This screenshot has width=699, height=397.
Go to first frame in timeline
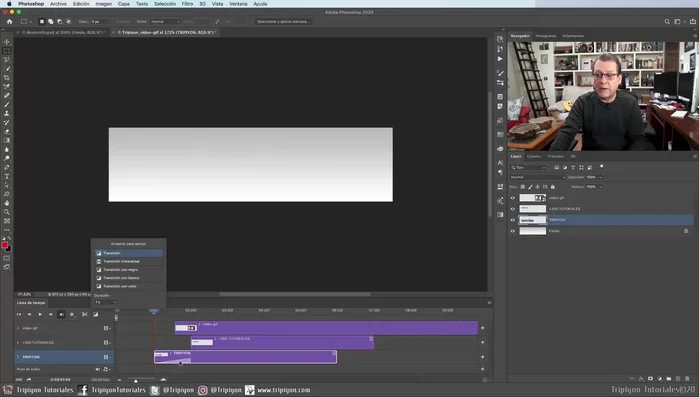(19, 315)
